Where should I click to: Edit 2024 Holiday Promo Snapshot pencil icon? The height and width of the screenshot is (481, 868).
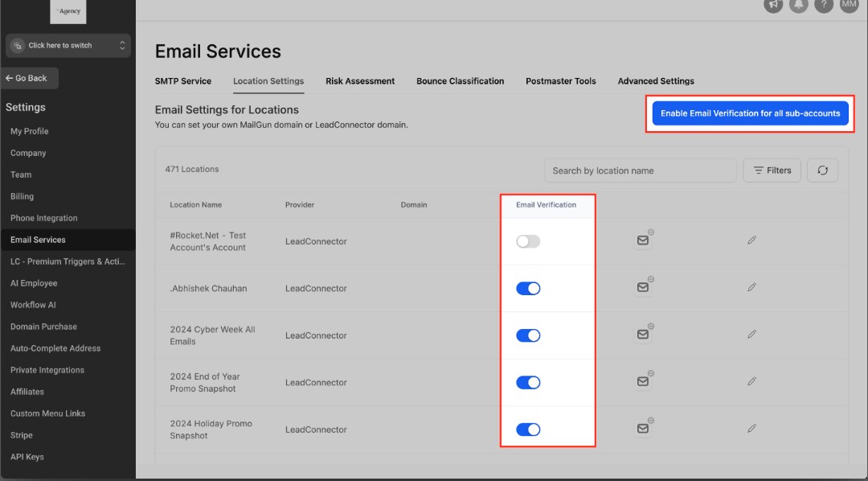point(751,429)
